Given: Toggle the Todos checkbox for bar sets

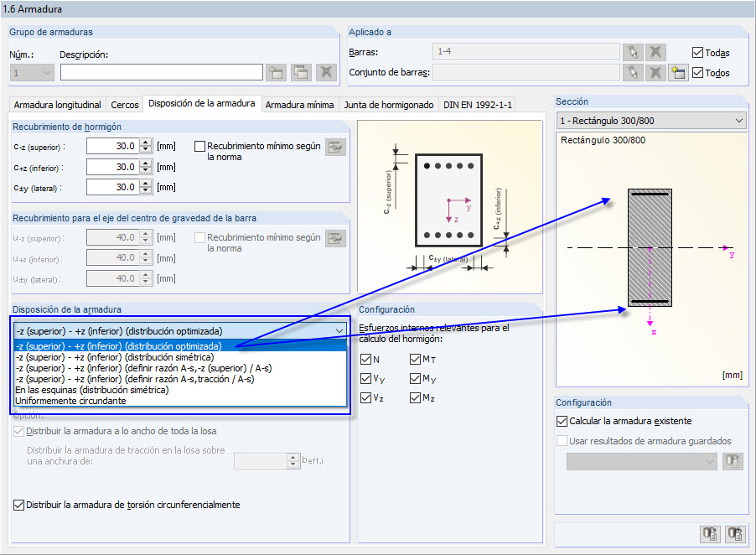Looking at the screenshot, I should click(697, 73).
